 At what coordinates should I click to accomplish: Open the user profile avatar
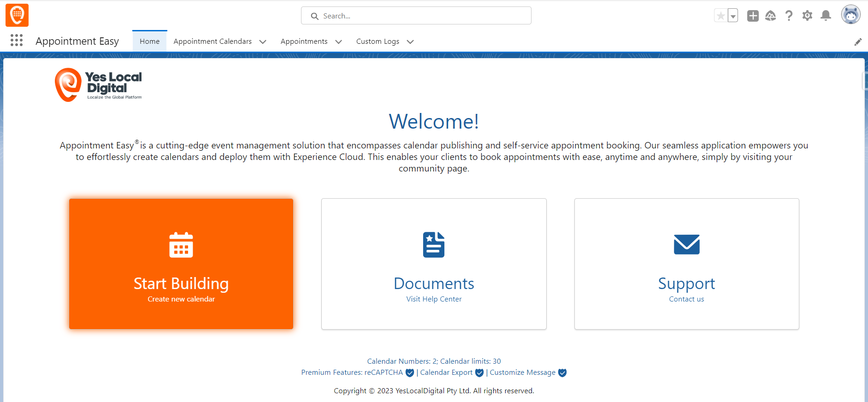pyautogui.click(x=850, y=15)
